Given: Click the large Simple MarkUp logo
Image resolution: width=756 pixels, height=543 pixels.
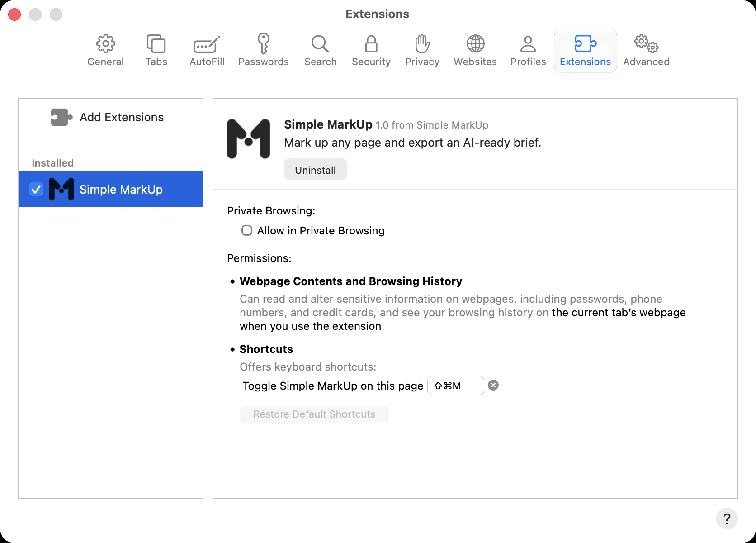Looking at the screenshot, I should 248,139.
